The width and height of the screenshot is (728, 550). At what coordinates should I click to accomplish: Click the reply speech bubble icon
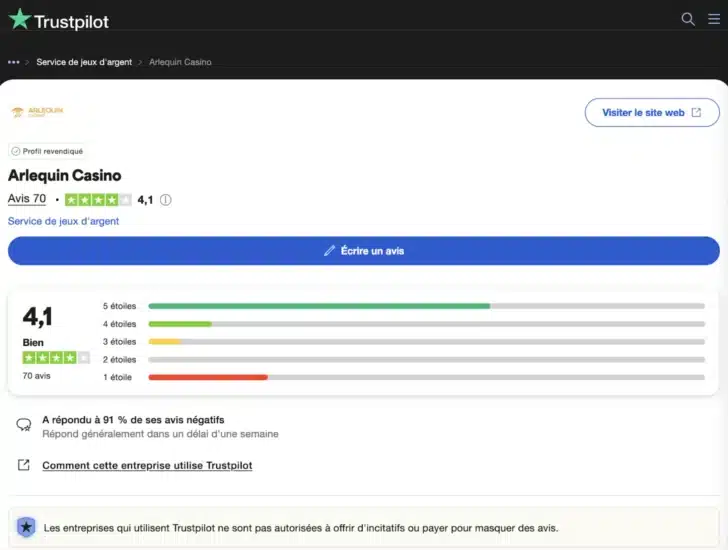tap(24, 424)
